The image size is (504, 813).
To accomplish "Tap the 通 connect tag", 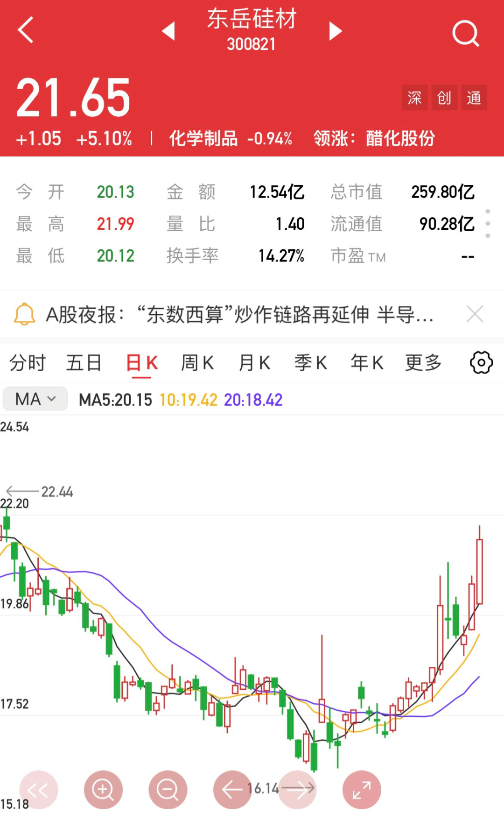I will point(474,98).
